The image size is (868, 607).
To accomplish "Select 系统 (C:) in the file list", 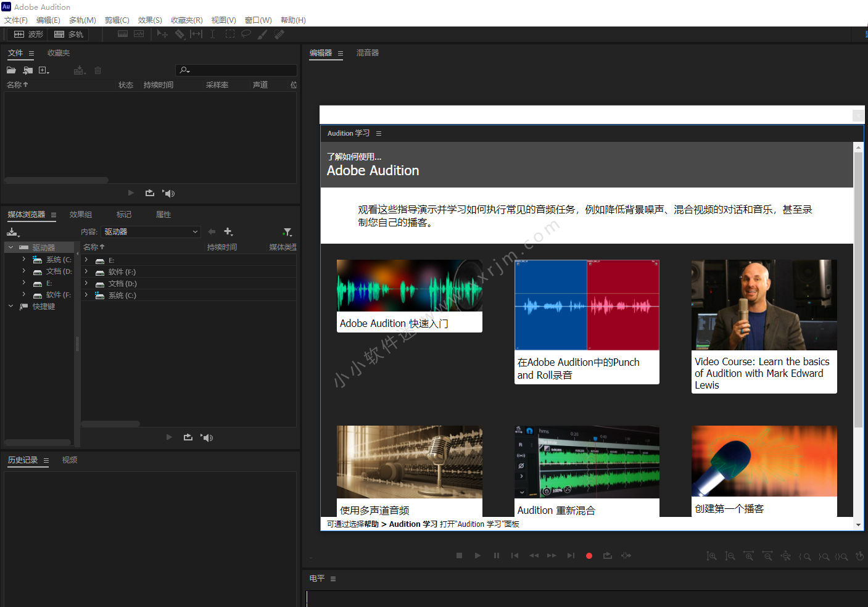I will (x=122, y=295).
